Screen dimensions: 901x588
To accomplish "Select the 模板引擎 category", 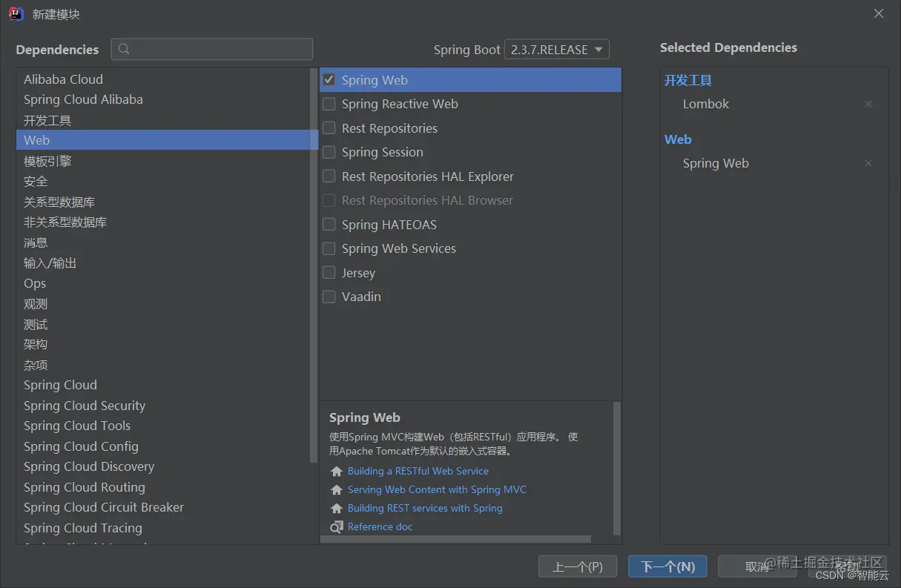I will pos(163,161).
